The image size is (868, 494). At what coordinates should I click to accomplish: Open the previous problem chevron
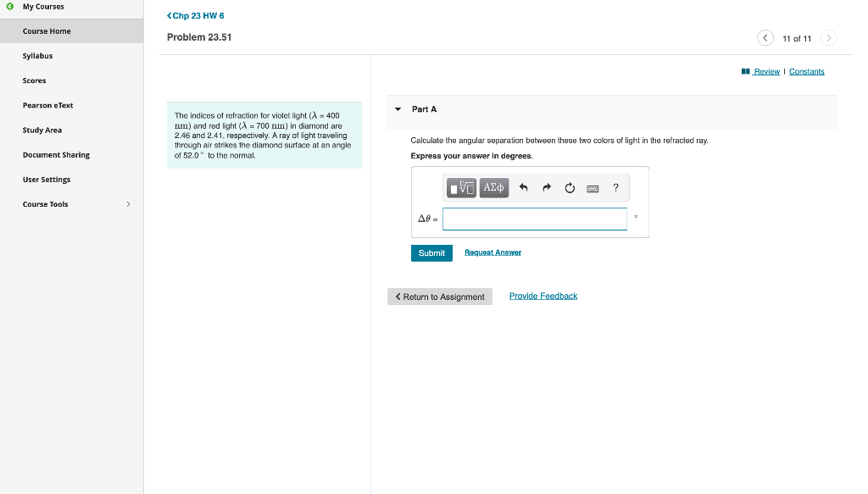point(765,37)
